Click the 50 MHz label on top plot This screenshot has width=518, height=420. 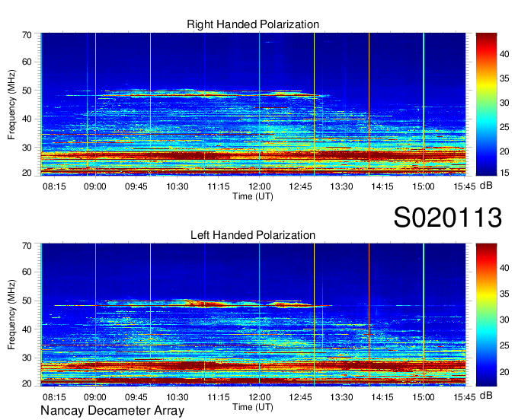click(x=27, y=91)
